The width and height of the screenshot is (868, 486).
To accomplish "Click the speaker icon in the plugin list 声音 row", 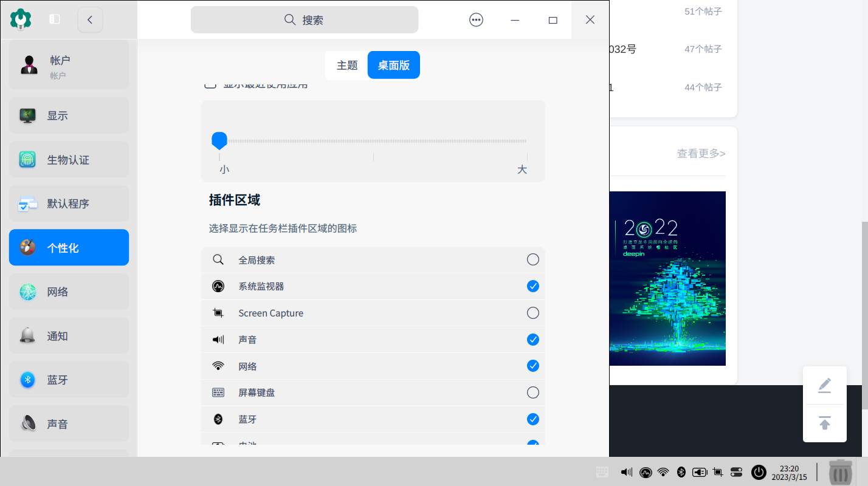I will [x=218, y=340].
